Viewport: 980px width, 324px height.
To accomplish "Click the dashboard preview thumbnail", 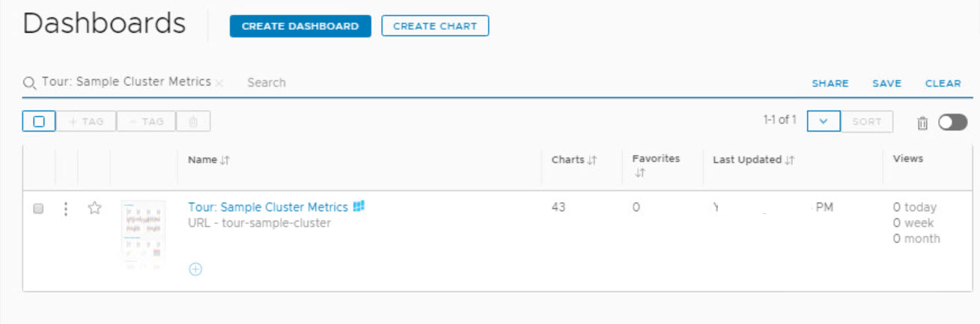I will [x=142, y=234].
